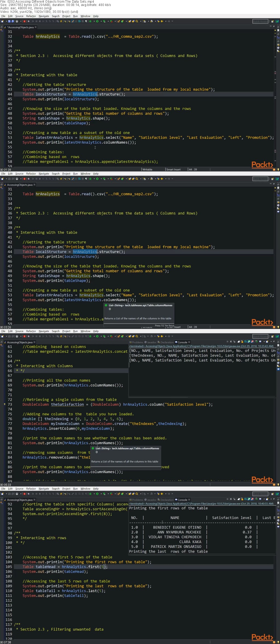
Task: Click 44 : 39 cursor position in 00:01:39 frame
Action: (193, 170)
